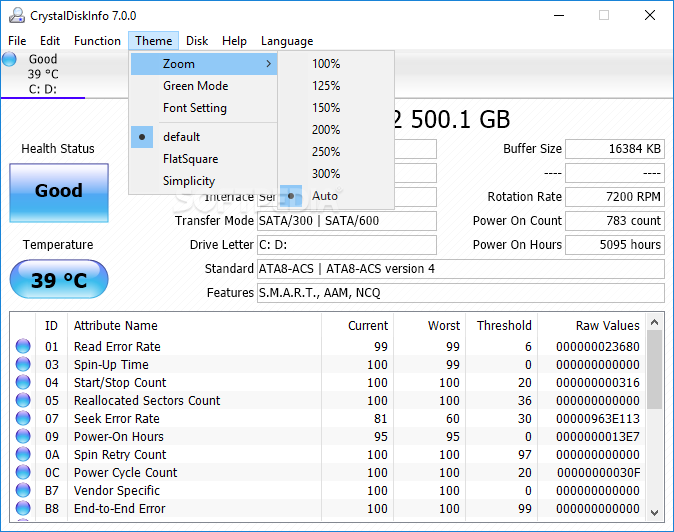Image resolution: width=674 pixels, height=532 pixels.
Task: Open Font Setting from Theme menu
Action: pyautogui.click(x=204, y=108)
